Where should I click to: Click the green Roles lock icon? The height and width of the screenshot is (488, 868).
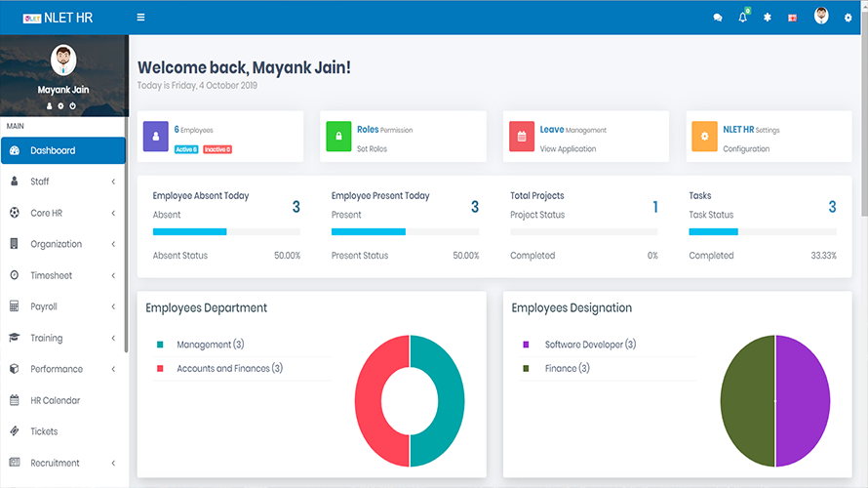click(338, 137)
